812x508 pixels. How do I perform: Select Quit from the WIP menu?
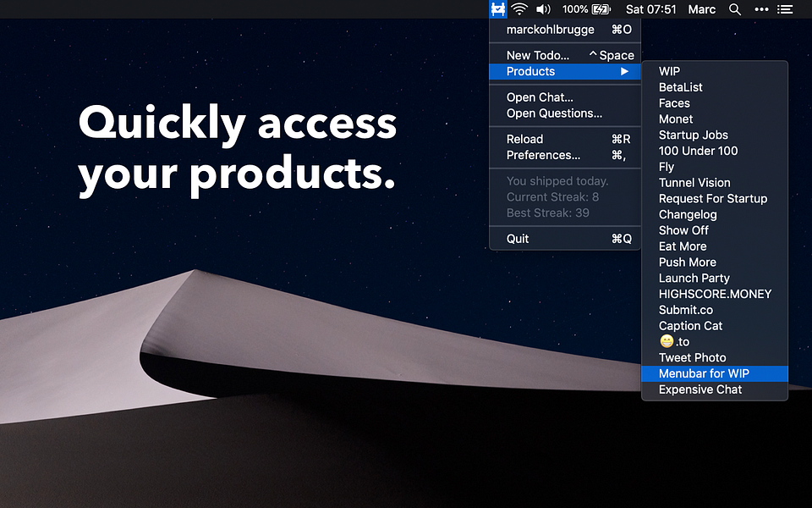pyautogui.click(x=518, y=238)
